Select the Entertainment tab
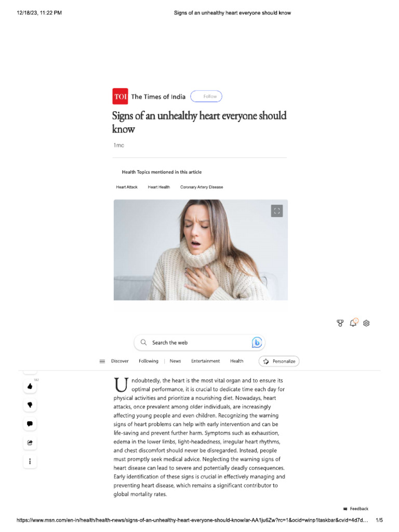Screen dimensions: 399x532 click(x=205, y=361)
